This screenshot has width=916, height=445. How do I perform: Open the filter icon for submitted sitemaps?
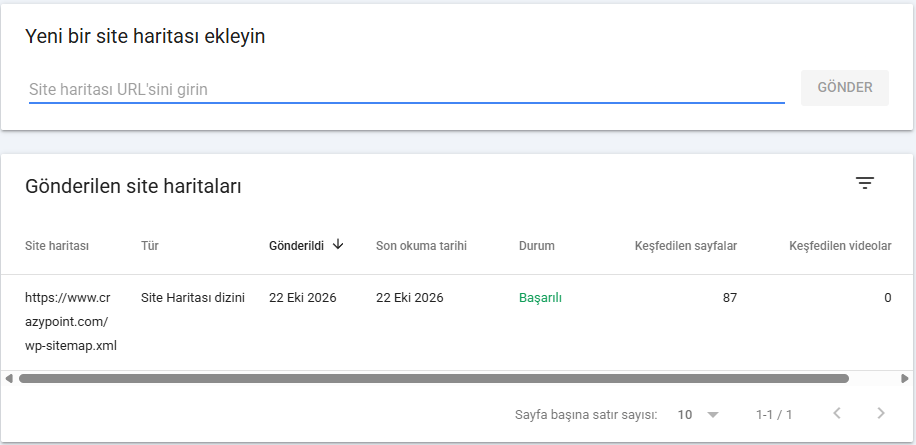pos(865,183)
